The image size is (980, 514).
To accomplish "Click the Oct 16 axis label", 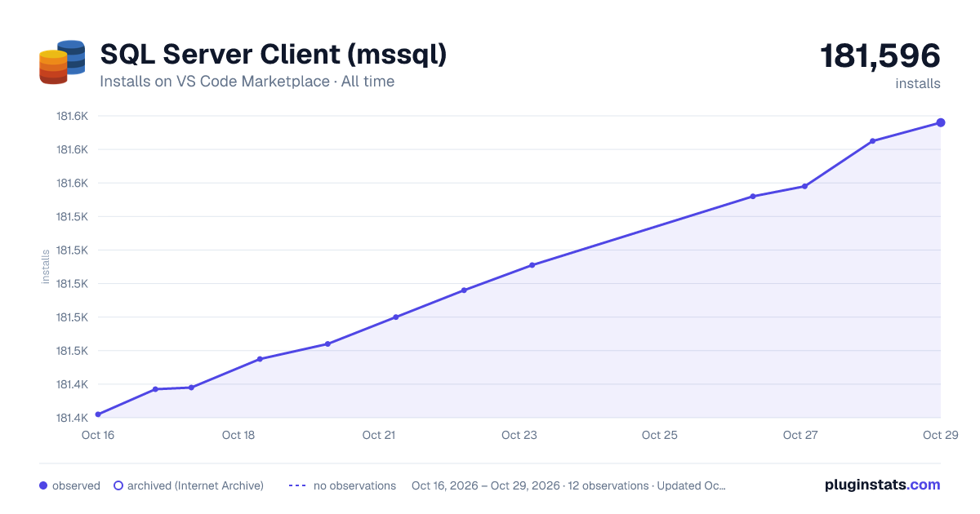I will [x=98, y=435].
